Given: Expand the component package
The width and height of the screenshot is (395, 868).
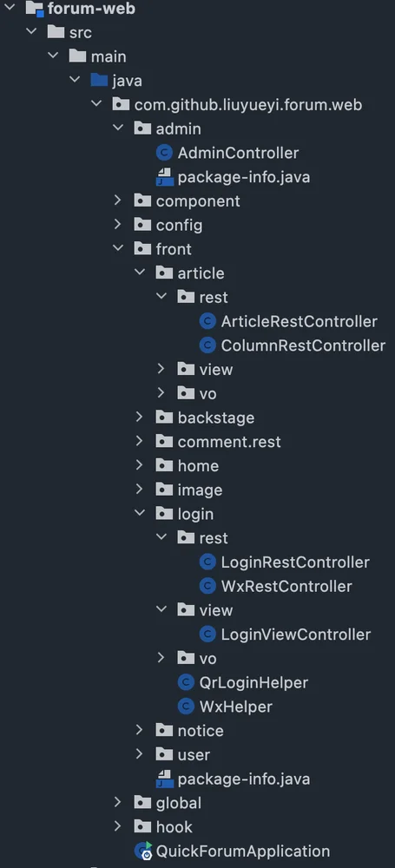Looking at the screenshot, I should coord(117,201).
